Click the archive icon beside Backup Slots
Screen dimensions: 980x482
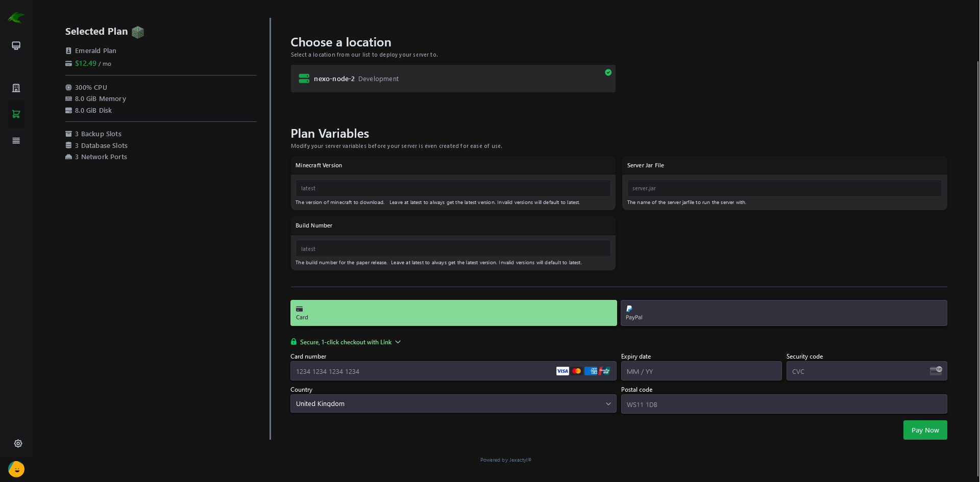coord(68,134)
